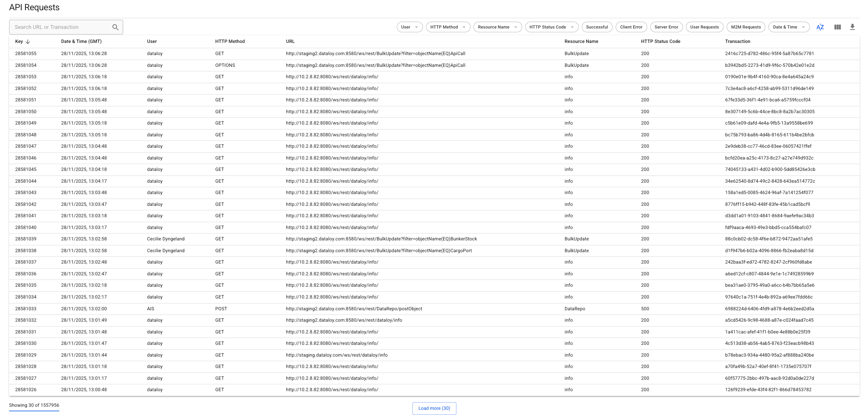Toggle the Successful filter chip
Image resolution: width=868 pixels, height=417 pixels.
click(597, 27)
